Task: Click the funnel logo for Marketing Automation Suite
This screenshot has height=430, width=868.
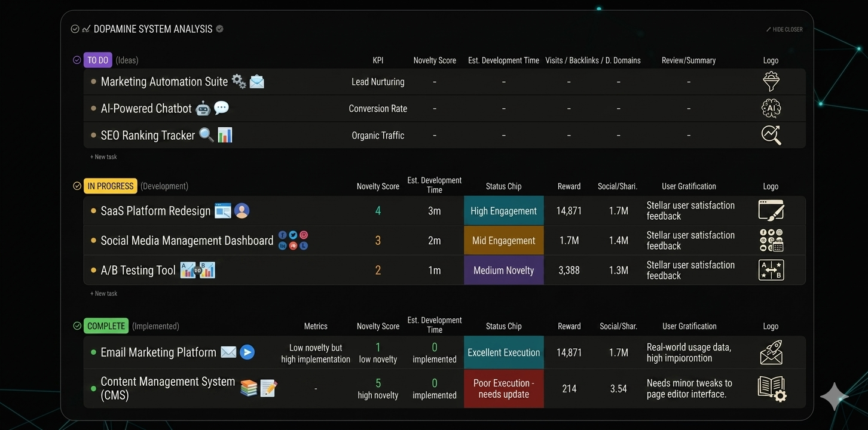Action: [771, 82]
